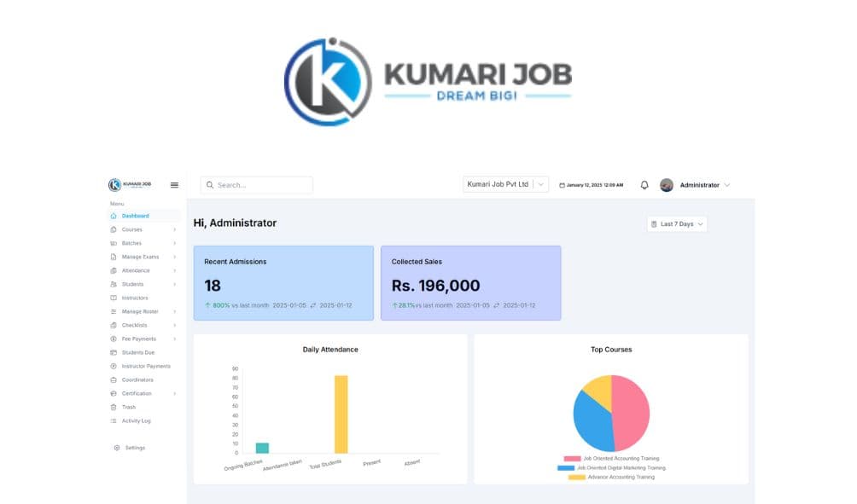Click the Coordinators menu label

point(137,380)
